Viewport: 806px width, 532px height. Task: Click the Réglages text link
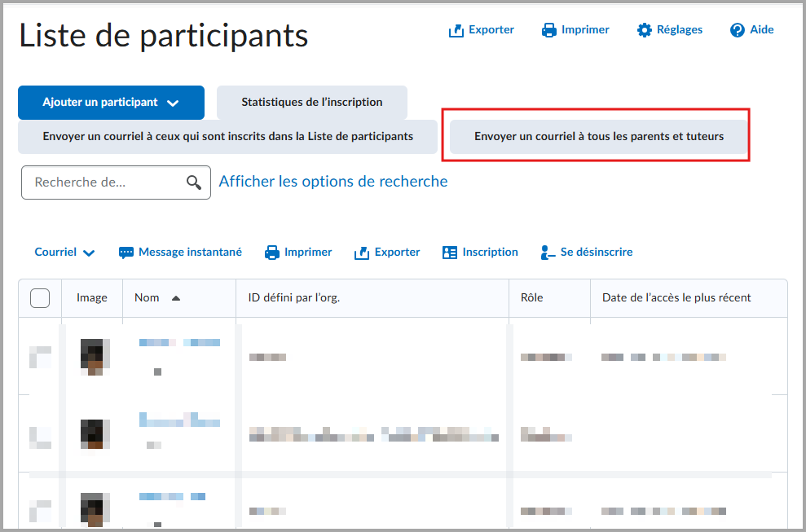[x=680, y=30]
